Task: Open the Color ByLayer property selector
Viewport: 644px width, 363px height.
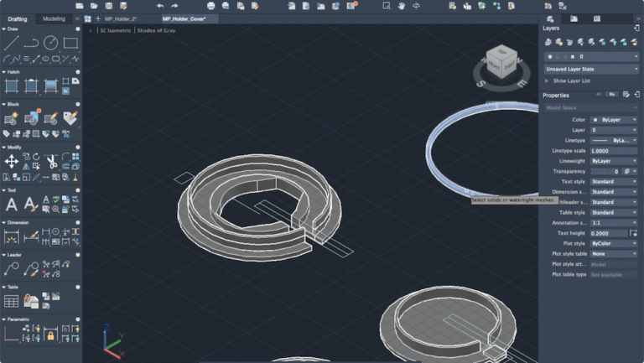Action: pyautogui.click(x=613, y=120)
